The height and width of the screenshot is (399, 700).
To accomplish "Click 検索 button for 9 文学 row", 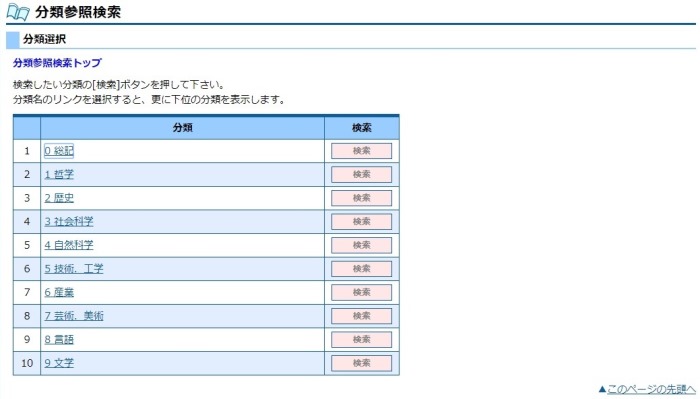I will coord(362,363).
